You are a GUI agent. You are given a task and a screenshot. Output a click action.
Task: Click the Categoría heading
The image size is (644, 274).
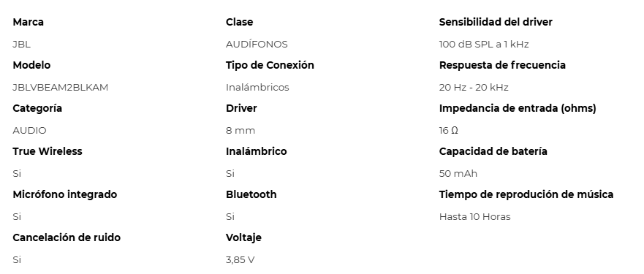[x=37, y=108]
